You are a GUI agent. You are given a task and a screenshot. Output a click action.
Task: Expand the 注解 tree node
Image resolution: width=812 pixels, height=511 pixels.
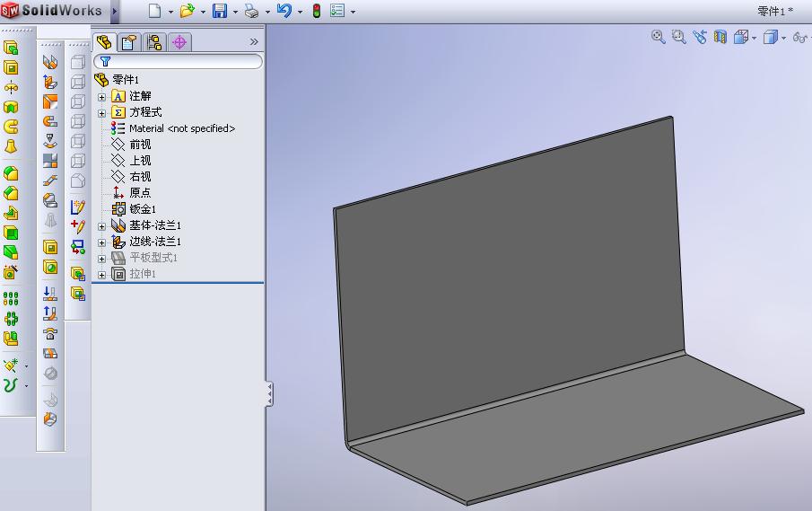[101, 97]
